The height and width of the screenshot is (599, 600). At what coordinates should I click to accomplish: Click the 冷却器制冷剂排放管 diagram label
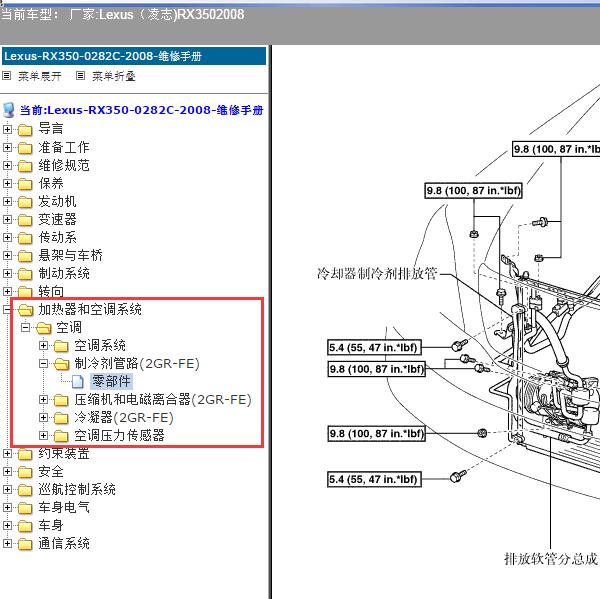(x=377, y=274)
